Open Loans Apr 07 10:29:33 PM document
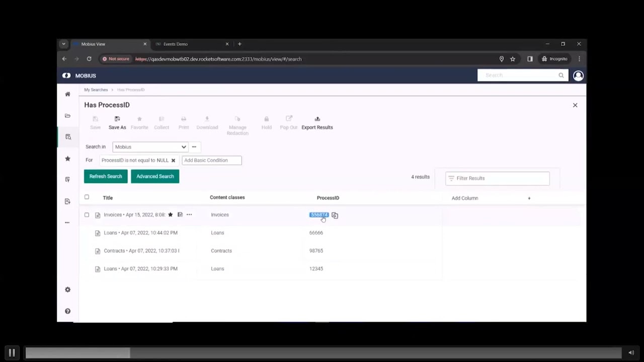The image size is (644, 362). [x=140, y=268]
